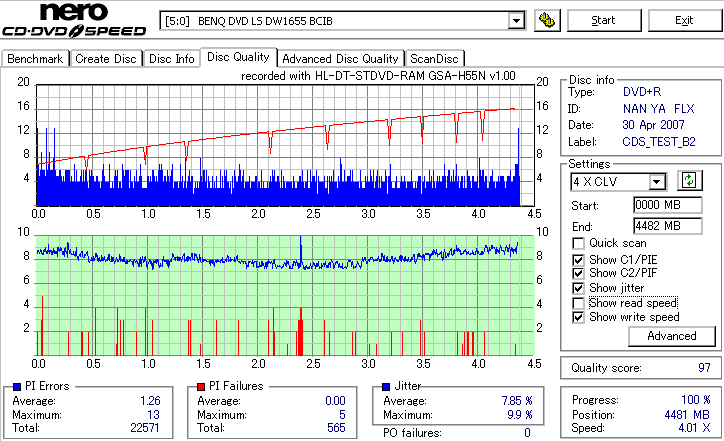Switch to the Benchmark tab
The width and height of the screenshot is (724, 441).
pyautogui.click(x=35, y=59)
